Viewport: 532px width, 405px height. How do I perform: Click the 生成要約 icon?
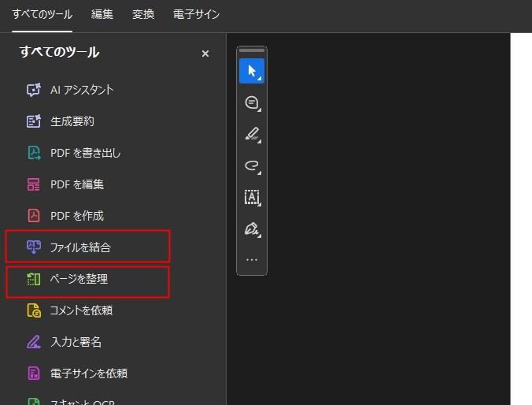pos(34,121)
